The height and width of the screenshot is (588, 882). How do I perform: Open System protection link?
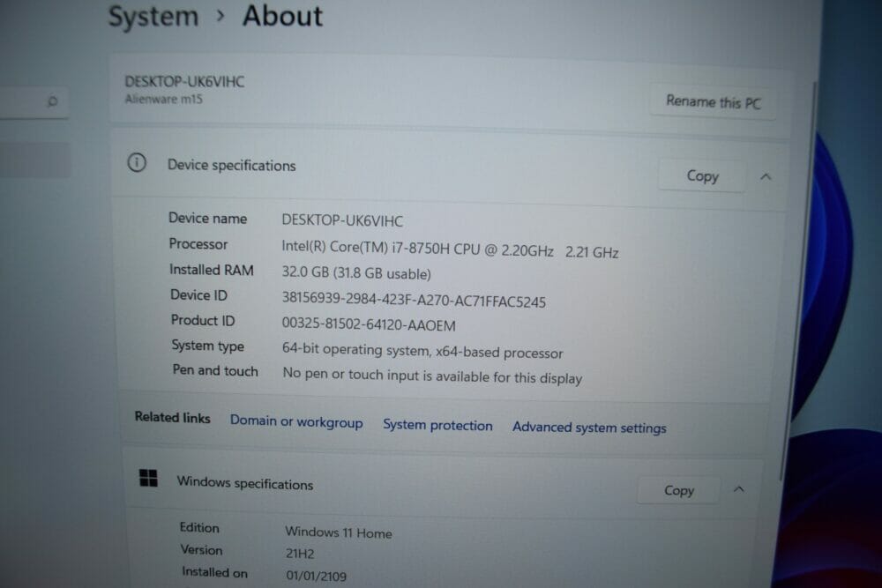click(x=437, y=426)
